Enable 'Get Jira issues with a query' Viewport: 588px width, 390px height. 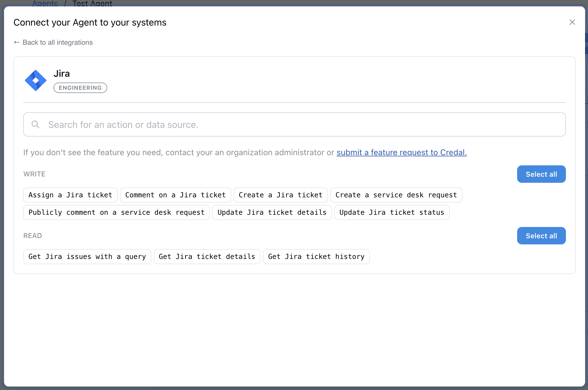tap(87, 257)
